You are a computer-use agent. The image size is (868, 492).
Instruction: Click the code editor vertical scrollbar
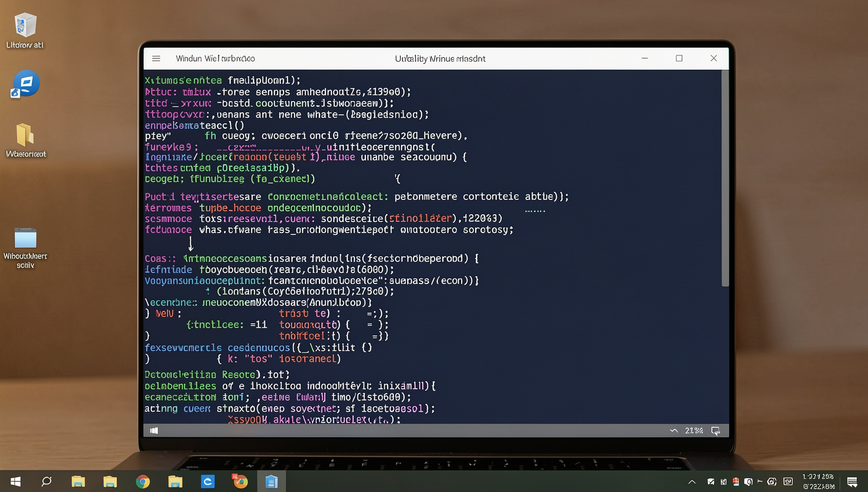coord(725,179)
